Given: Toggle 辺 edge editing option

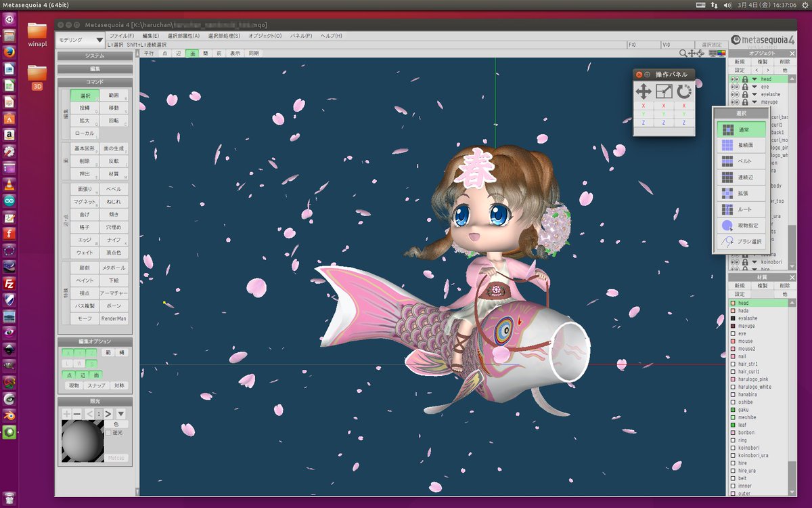Looking at the screenshot, I should click(x=83, y=375).
